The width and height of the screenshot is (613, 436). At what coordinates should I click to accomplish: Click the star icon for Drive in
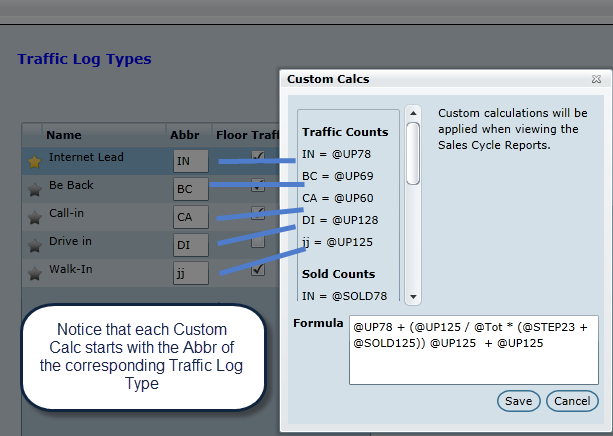(34, 245)
